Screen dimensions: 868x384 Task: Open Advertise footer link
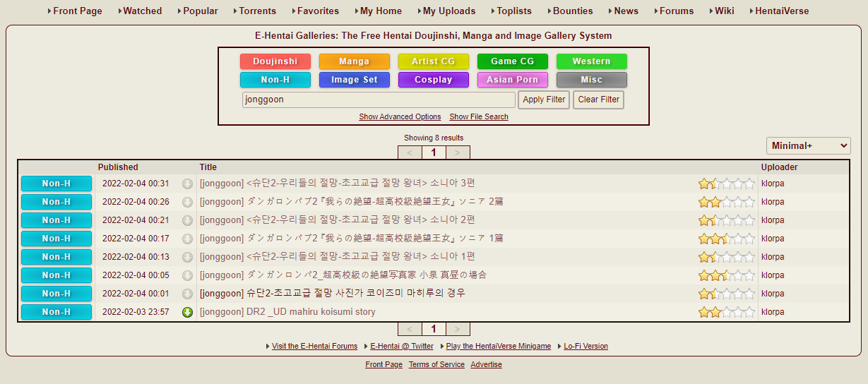[x=486, y=364]
